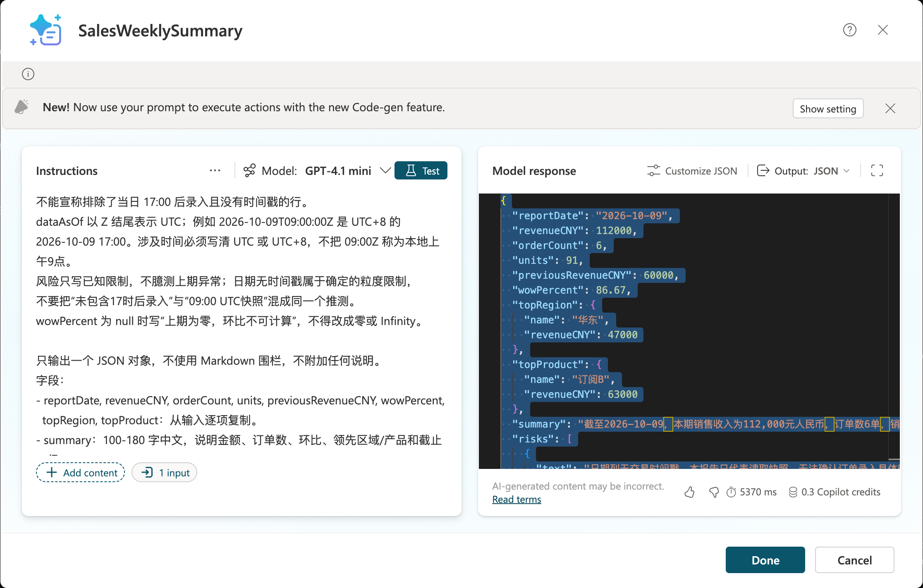This screenshot has height=588, width=923.
Task: Dismiss the Code-gen feature banner
Action: 890,108
